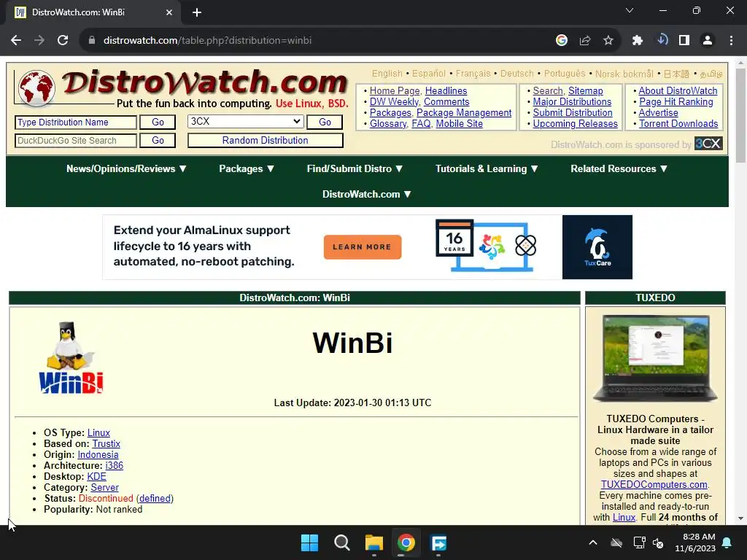Expand Find/Submit Distro menu
This screenshot has height=560, width=747.
(x=355, y=168)
